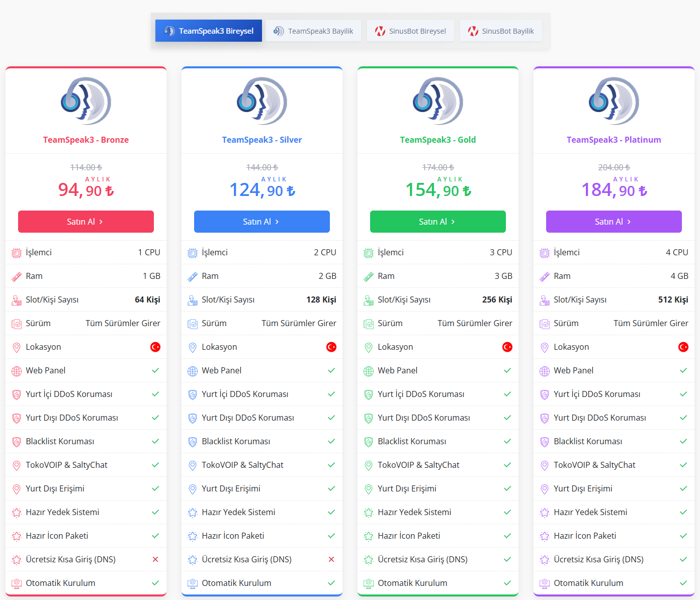Buy the Bronze plan with Satın Al
The width and height of the screenshot is (700, 600).
click(86, 222)
